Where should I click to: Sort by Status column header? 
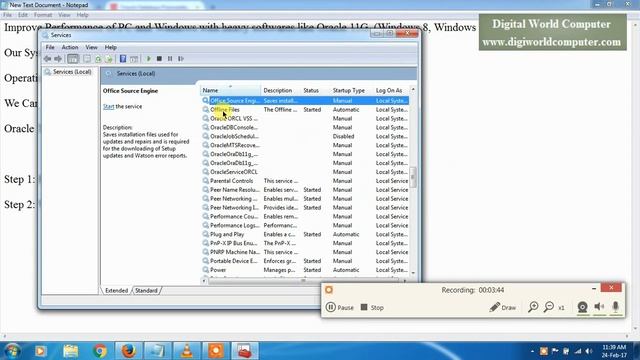(316, 90)
